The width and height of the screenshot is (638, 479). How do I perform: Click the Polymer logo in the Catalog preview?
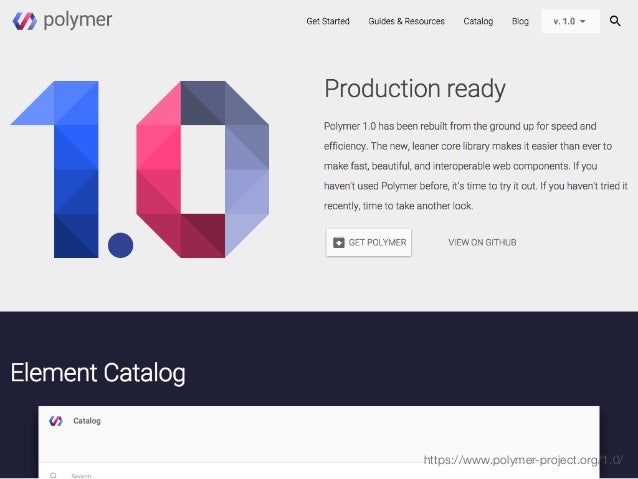click(x=56, y=421)
